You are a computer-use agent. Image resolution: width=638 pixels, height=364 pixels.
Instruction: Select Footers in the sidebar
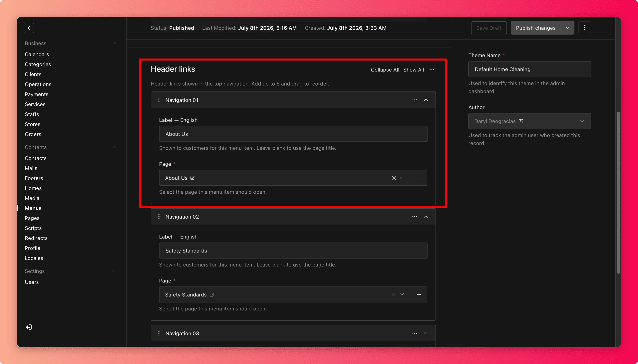pos(34,178)
